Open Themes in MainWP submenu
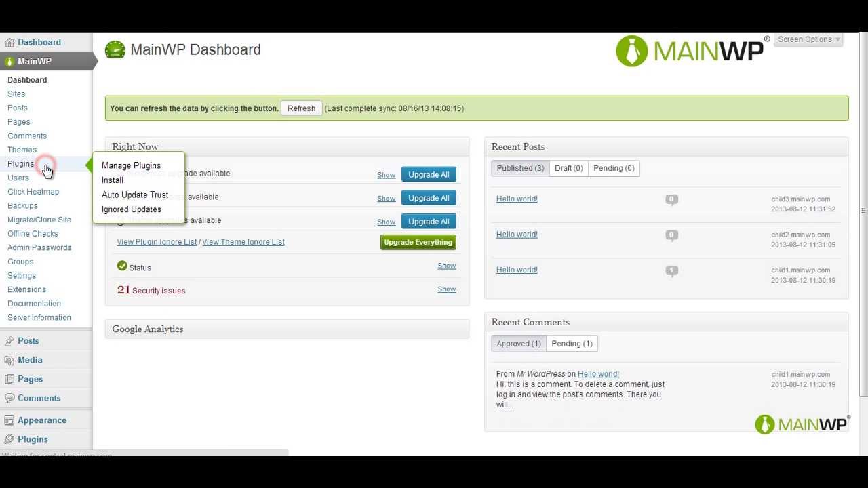 click(22, 150)
